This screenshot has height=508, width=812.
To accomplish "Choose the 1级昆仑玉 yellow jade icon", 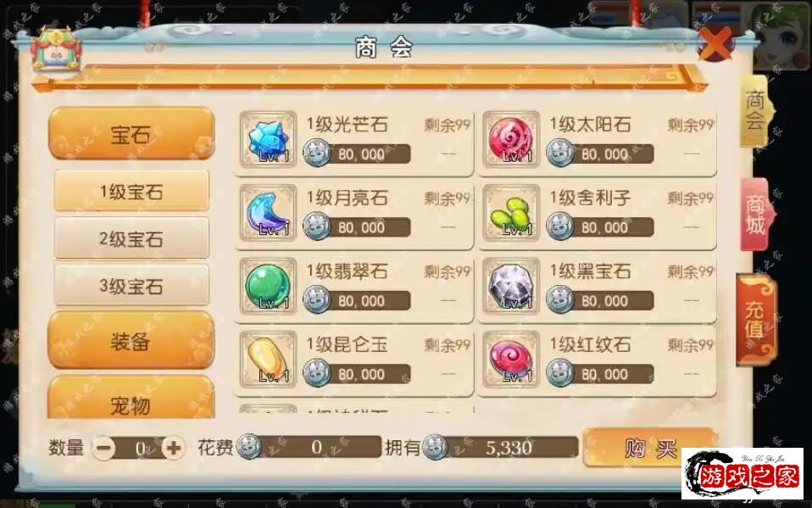I will tap(268, 360).
